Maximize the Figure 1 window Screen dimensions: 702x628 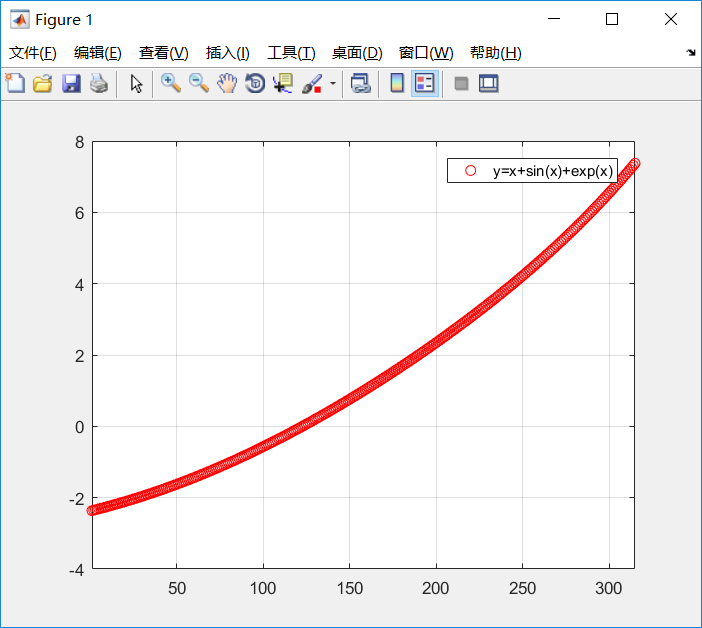(x=612, y=19)
